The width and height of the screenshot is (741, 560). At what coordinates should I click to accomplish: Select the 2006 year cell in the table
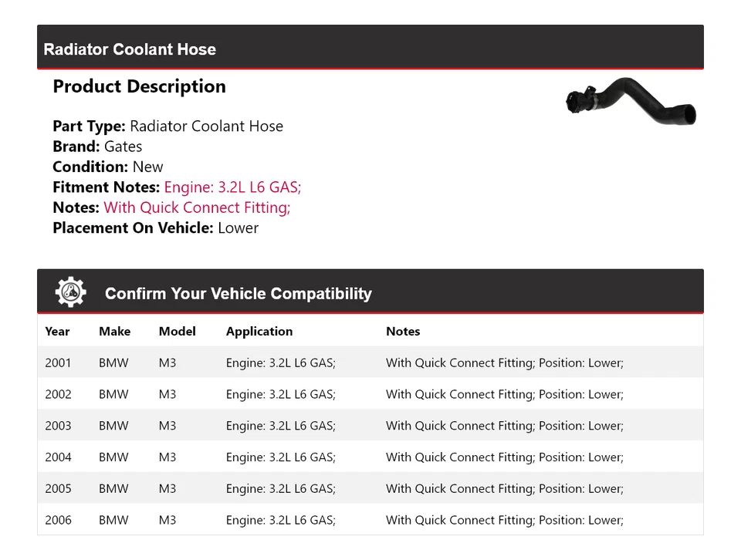tap(58, 520)
